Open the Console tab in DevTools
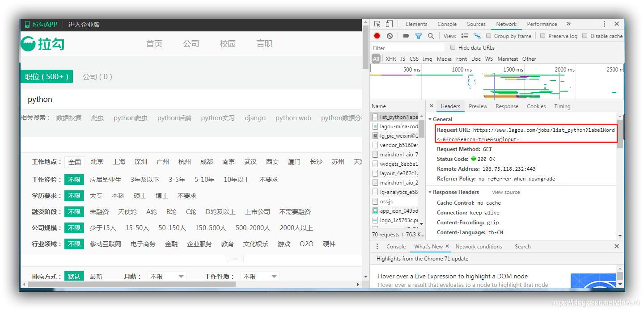 (447, 24)
